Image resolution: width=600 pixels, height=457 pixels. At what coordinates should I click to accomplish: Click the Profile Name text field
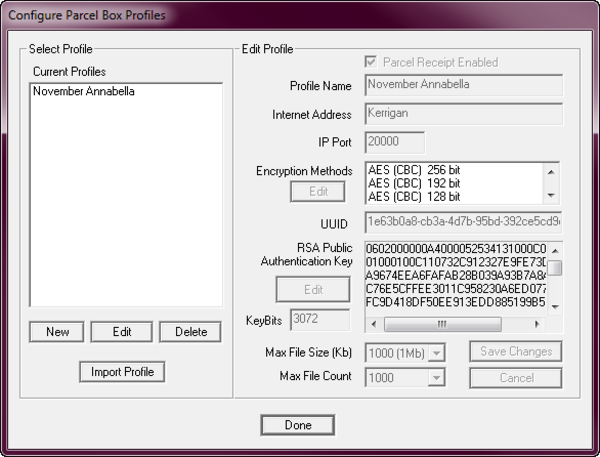[x=463, y=85]
